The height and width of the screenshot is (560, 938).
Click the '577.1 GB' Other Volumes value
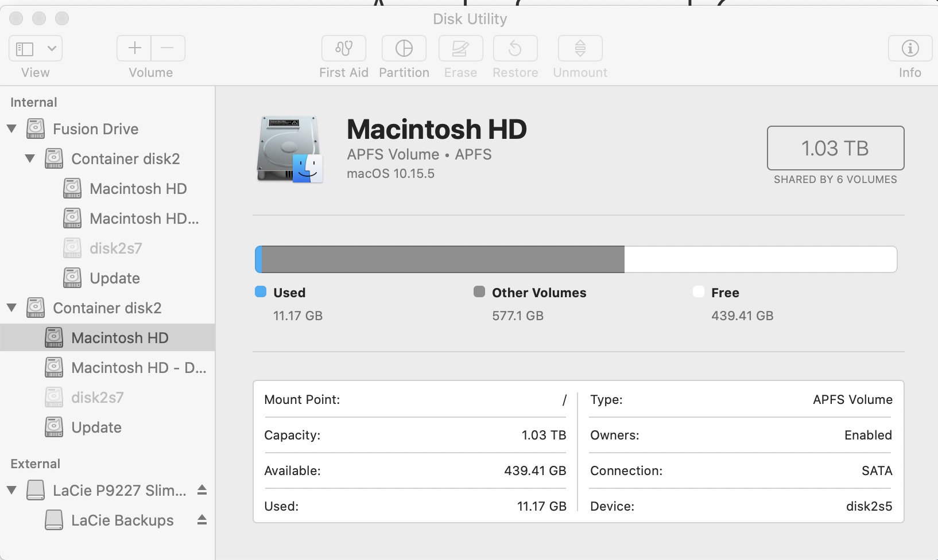pos(518,316)
